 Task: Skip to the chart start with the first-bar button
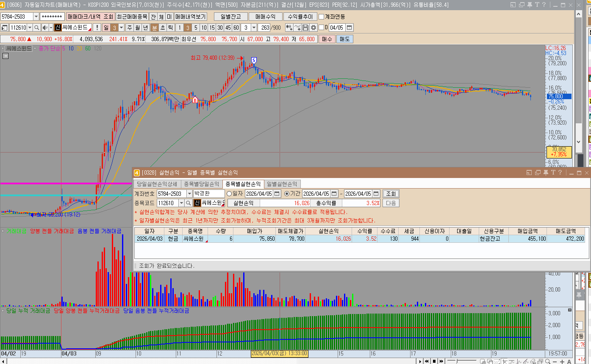point(427,361)
